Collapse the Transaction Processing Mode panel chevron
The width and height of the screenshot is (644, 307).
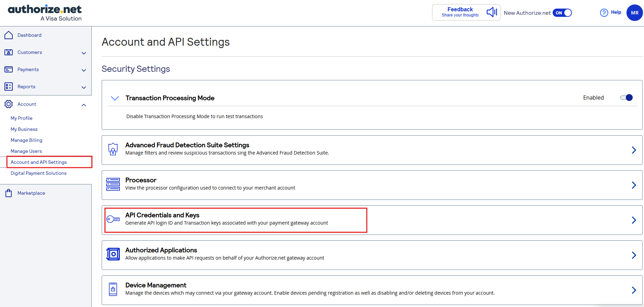tap(115, 98)
